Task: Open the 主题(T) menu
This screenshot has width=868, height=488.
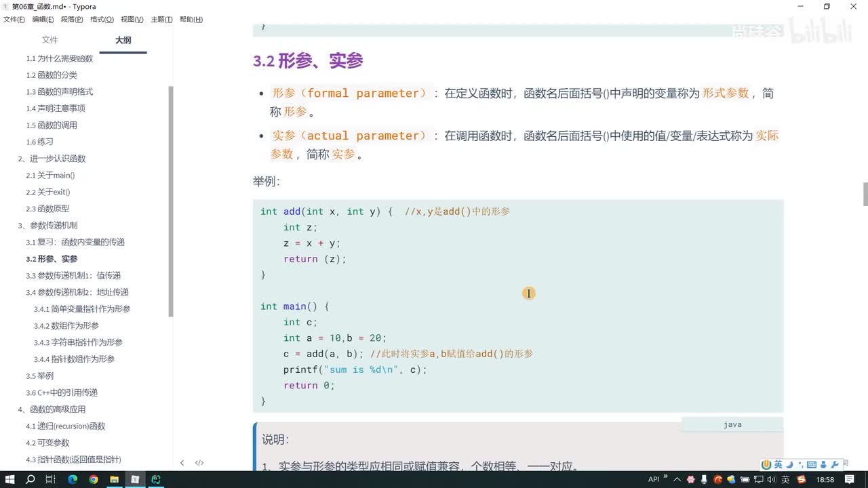Action: click(161, 20)
